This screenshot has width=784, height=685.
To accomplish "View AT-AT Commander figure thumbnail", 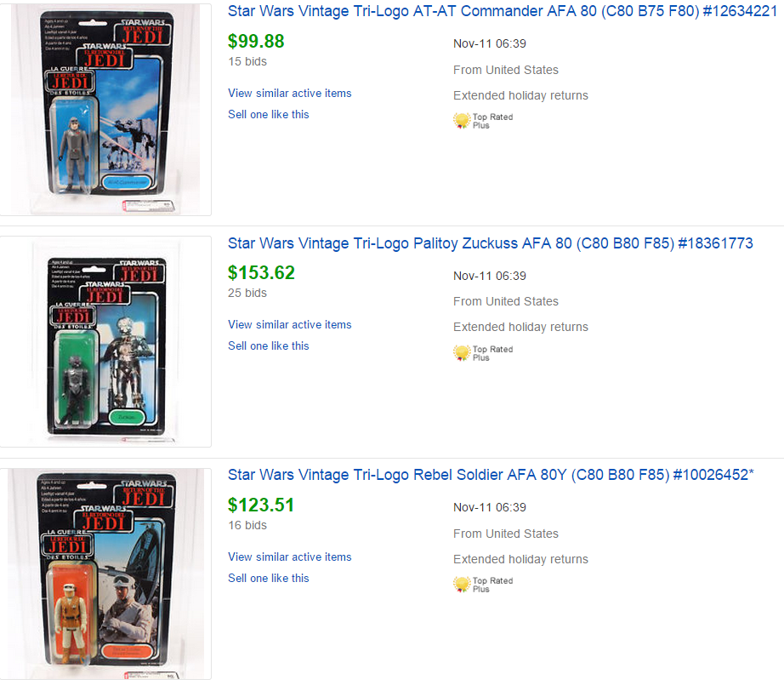I will tap(105, 110).
